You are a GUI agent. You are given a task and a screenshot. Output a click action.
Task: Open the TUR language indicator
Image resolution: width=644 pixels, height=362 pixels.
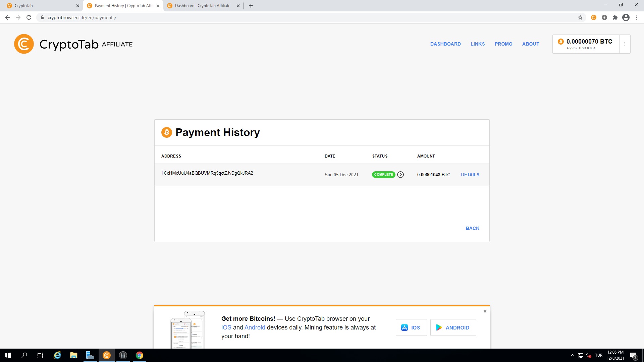pos(599,355)
